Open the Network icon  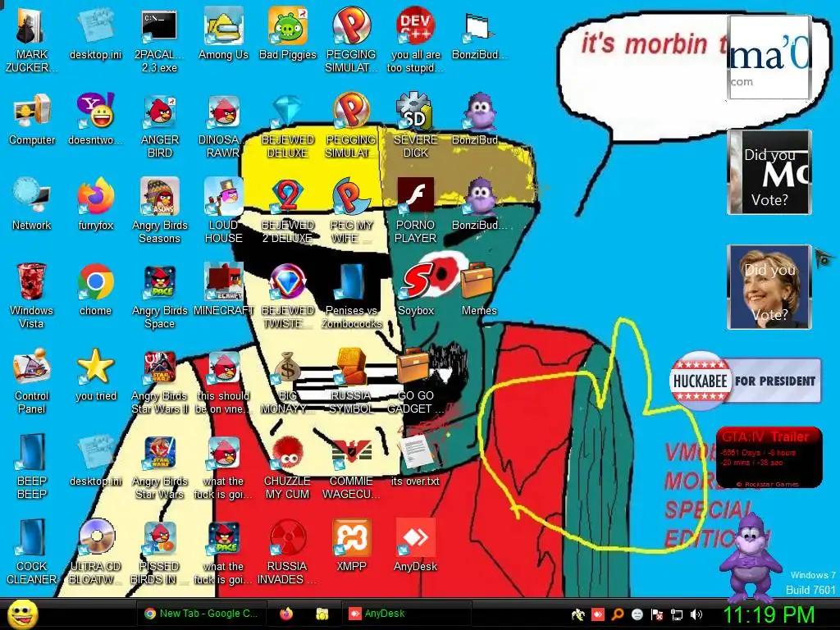(x=32, y=203)
